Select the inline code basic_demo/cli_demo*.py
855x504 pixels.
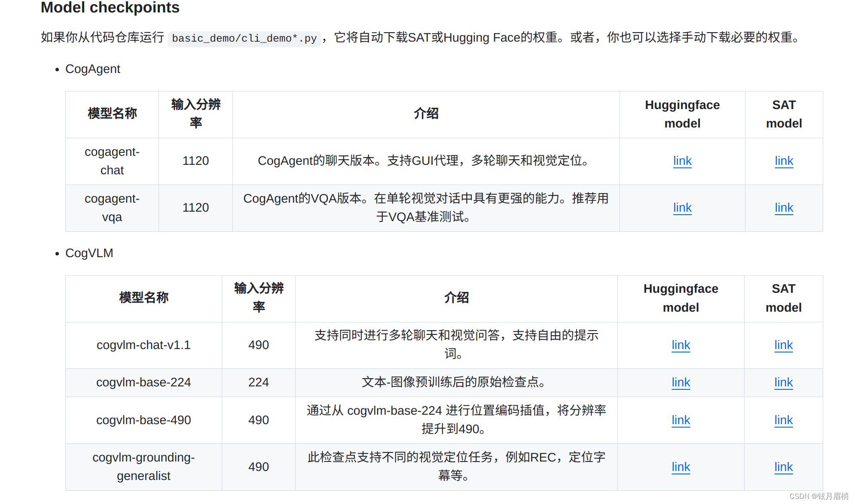point(244,38)
